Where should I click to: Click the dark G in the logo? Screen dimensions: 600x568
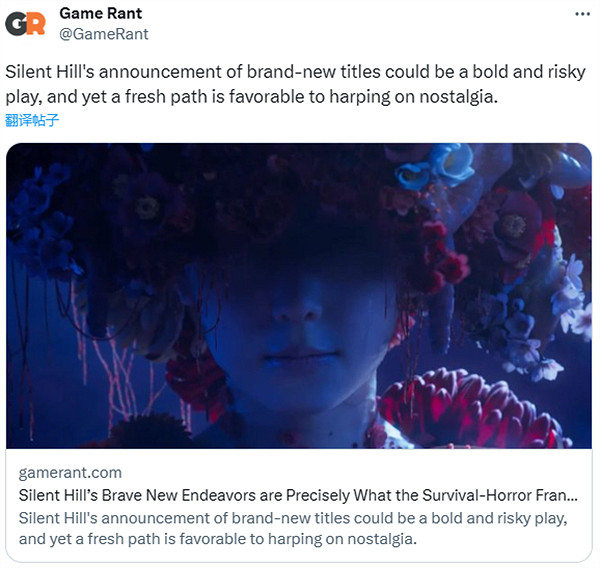(x=16, y=24)
